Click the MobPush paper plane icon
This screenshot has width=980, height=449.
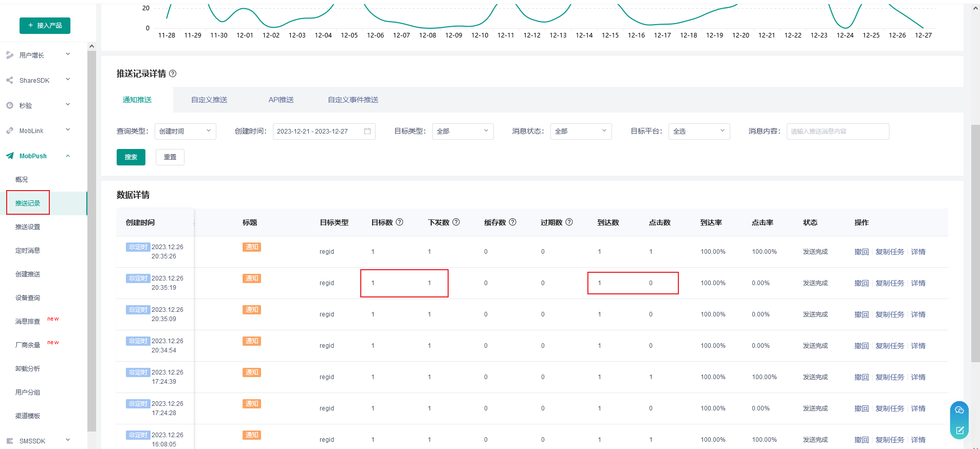tap(10, 156)
